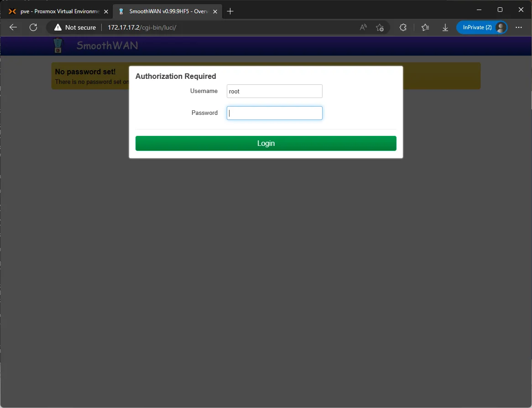Open the InPrivate (2) profile menu
The height and width of the screenshot is (408, 532).
coord(482,27)
